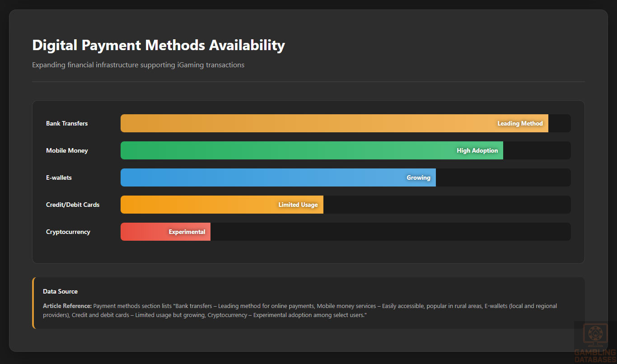
Task: Click the High Adoption bar label
Action: (x=477, y=150)
